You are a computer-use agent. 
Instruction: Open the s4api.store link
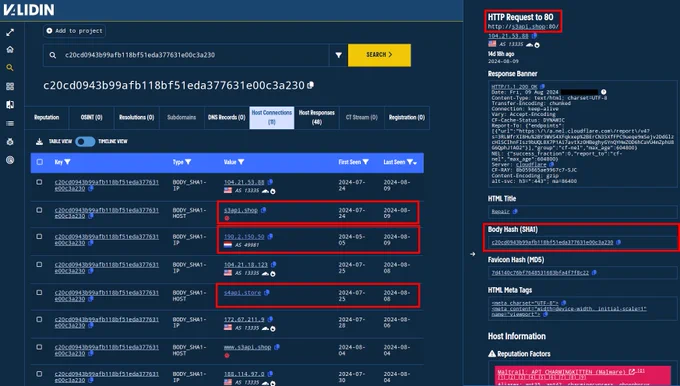(242, 293)
